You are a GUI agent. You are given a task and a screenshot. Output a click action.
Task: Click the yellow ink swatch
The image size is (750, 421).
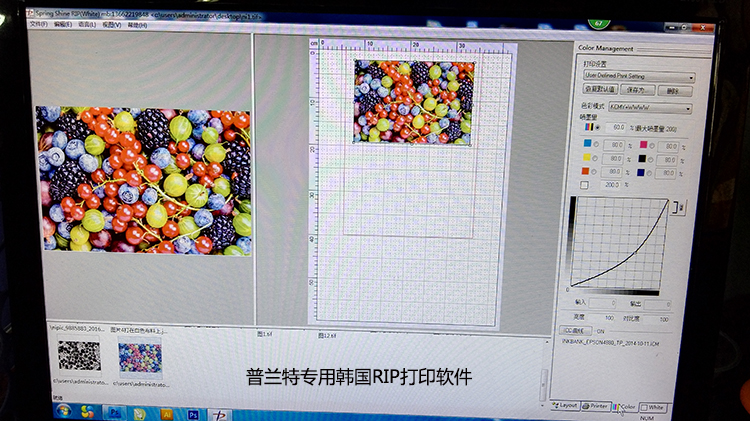tap(586, 157)
